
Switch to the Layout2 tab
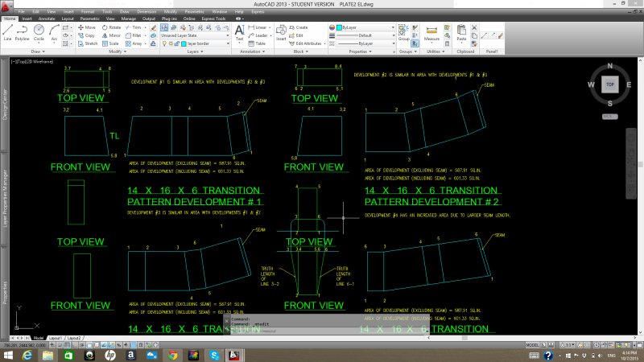tap(74, 338)
